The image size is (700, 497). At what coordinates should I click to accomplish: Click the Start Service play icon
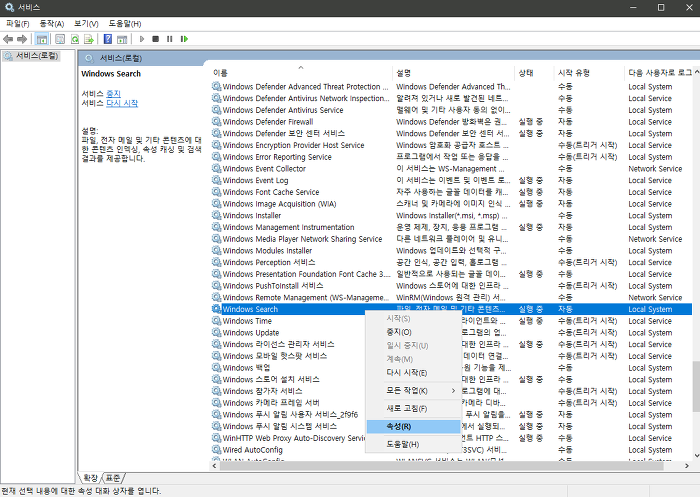coord(142,39)
